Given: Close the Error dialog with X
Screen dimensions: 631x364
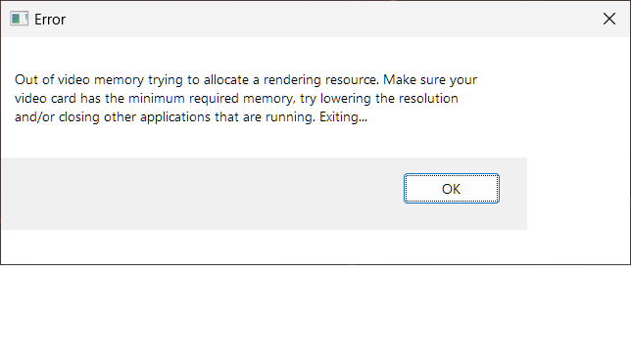Looking at the screenshot, I should click(x=609, y=19).
